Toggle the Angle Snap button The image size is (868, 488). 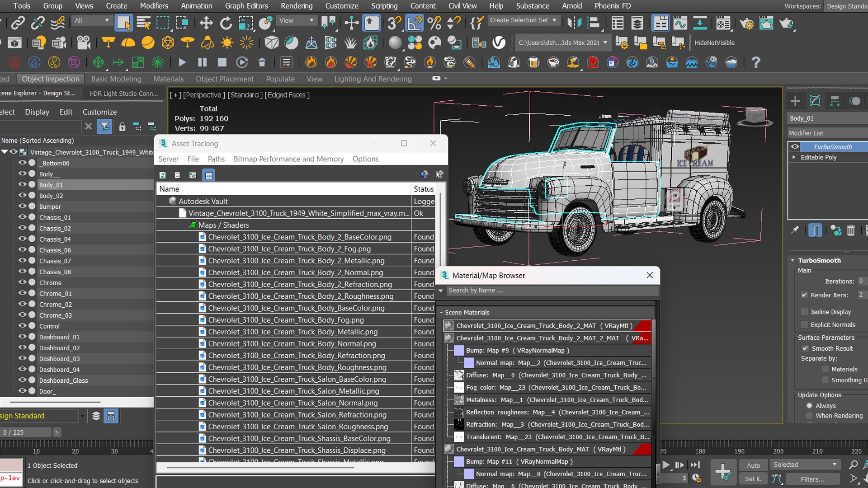pyautogui.click(x=415, y=23)
